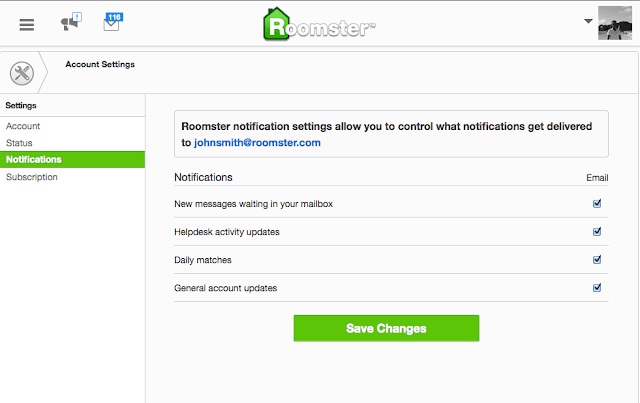Click the Account Settings breadcrumb text

tap(100, 65)
